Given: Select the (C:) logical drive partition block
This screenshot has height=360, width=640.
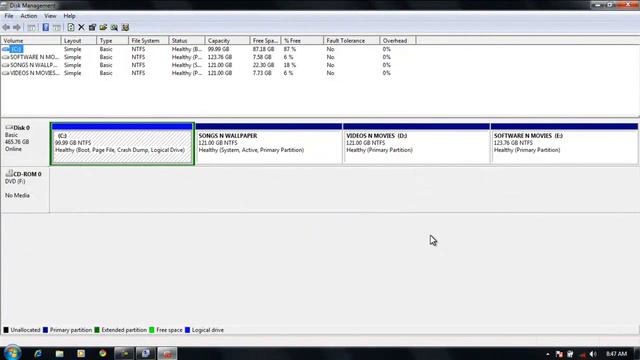Looking at the screenshot, I should (x=122, y=144).
